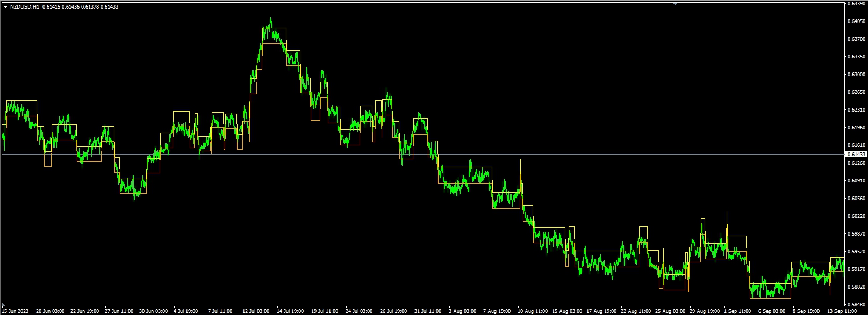Click the 25 Aug 03:00 time label
The image size is (868, 315).
coord(669,311)
